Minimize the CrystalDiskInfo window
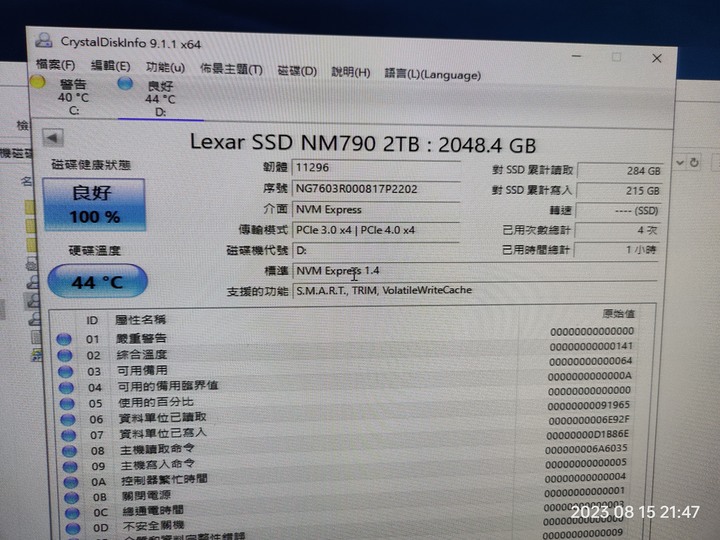 click(577, 56)
